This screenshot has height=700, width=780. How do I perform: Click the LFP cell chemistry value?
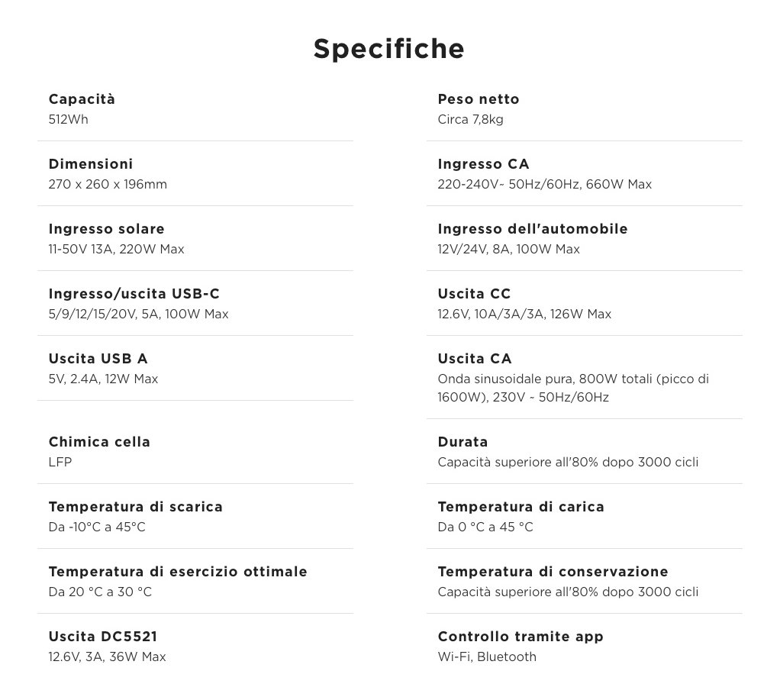click(x=60, y=462)
